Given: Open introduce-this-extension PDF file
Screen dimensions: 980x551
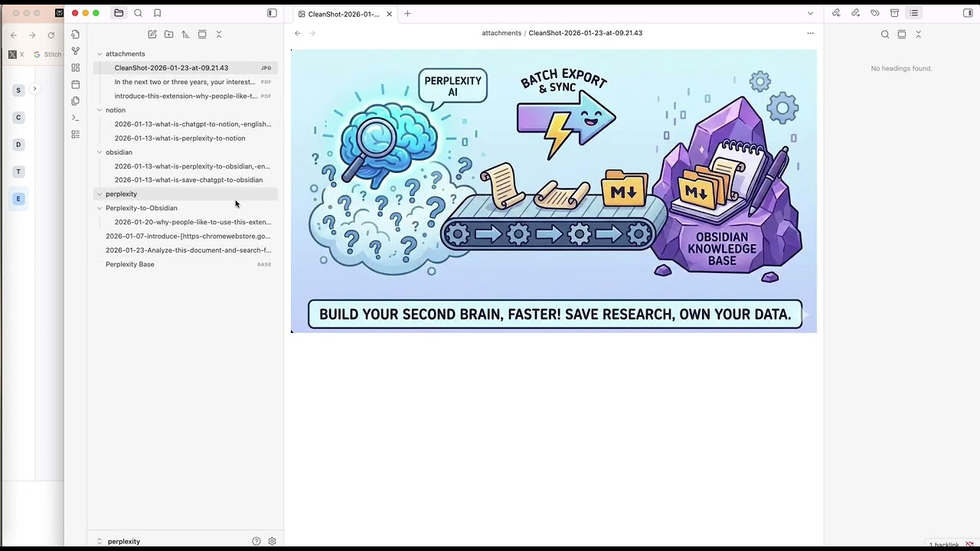Looking at the screenshot, I should point(185,96).
